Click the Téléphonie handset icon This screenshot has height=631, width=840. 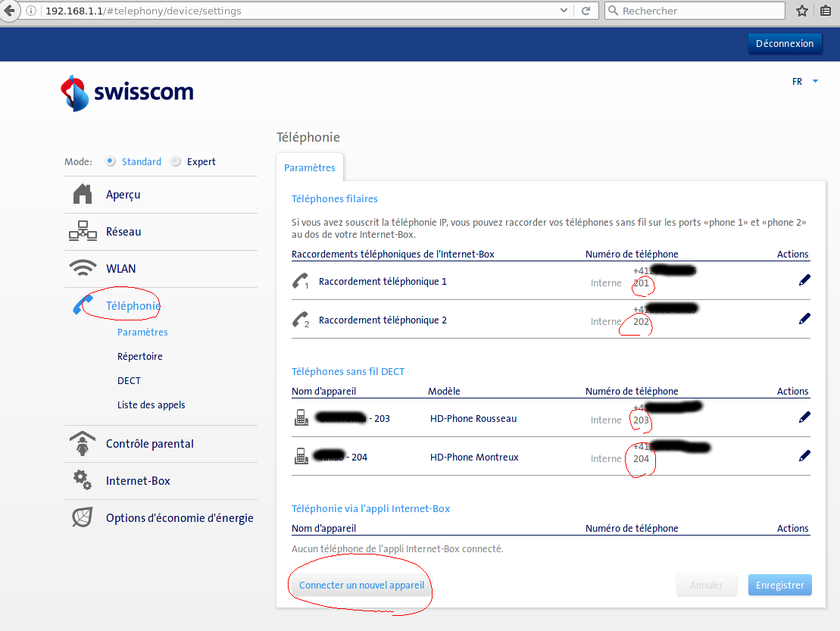82,305
